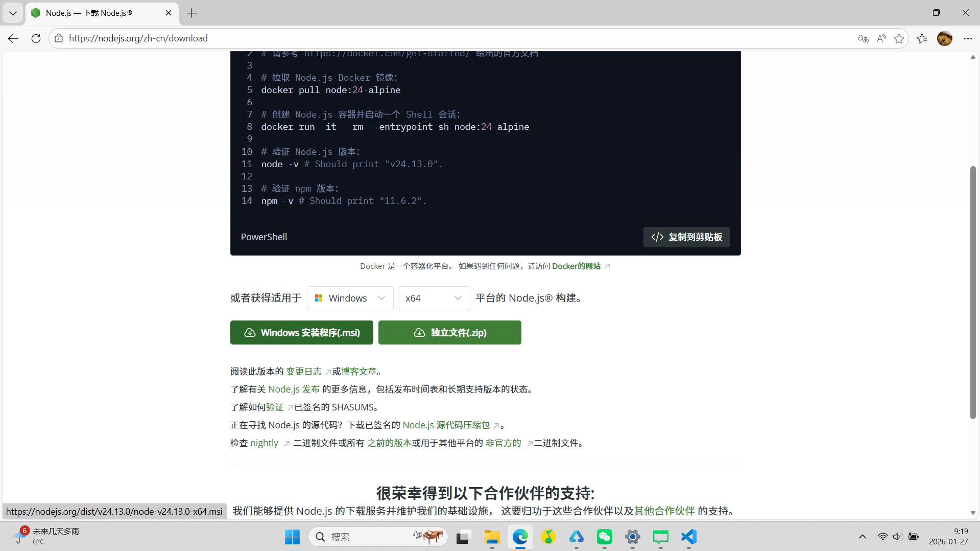Refresh the Node.js download page
The height and width of the screenshot is (551, 980).
(x=36, y=38)
